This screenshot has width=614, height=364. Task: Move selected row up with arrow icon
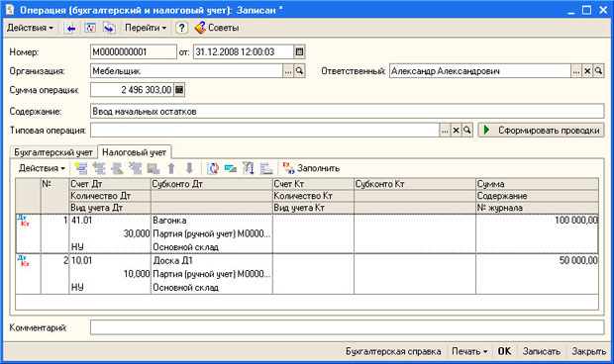pyautogui.click(x=171, y=168)
